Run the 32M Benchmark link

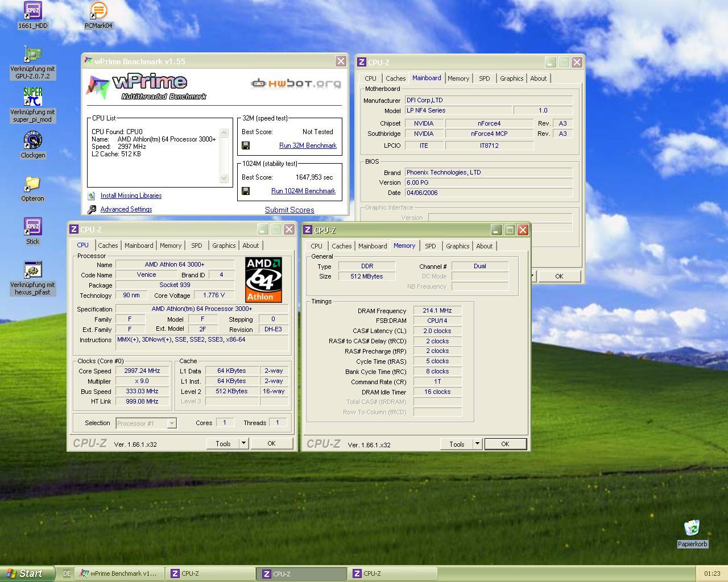pos(308,145)
